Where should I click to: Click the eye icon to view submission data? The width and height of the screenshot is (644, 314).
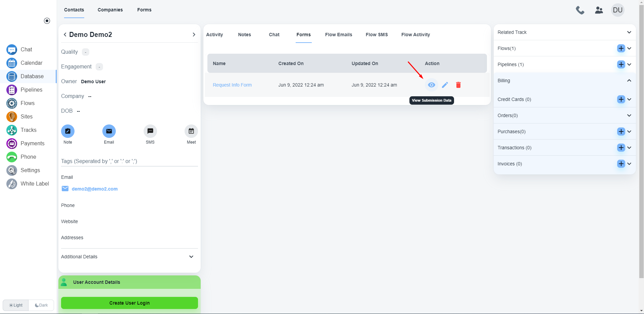(x=431, y=85)
